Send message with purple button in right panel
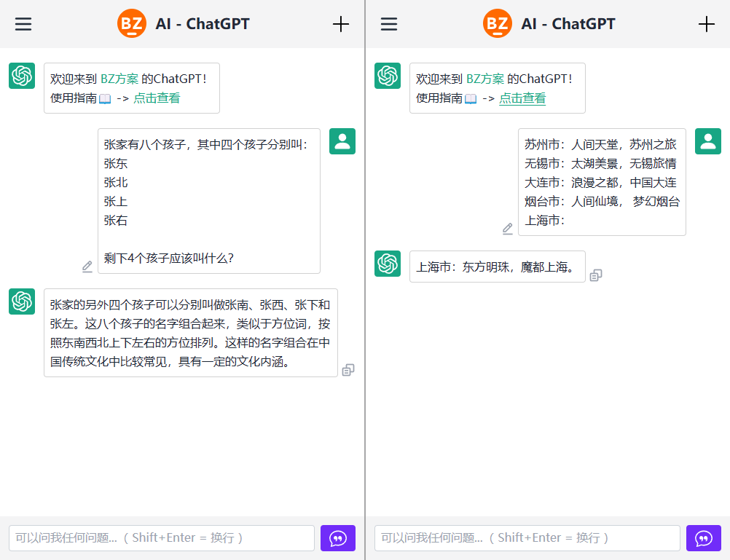The width and height of the screenshot is (730, 560). (704, 538)
